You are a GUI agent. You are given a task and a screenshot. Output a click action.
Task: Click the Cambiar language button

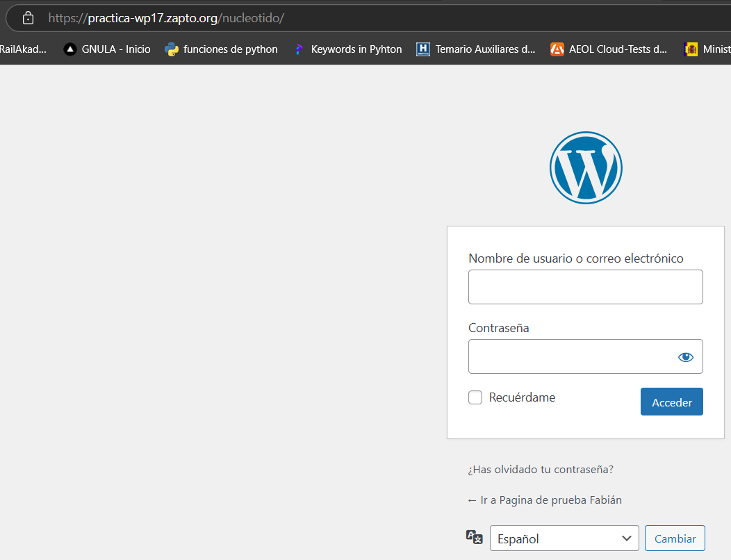coord(675,538)
